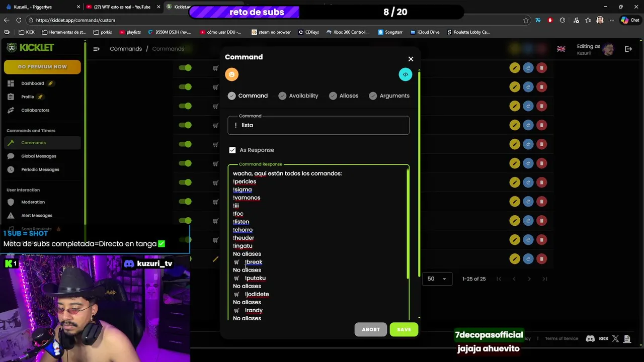Open the browser Chat button
Screen dimensions: 644x362
(630, 20)
